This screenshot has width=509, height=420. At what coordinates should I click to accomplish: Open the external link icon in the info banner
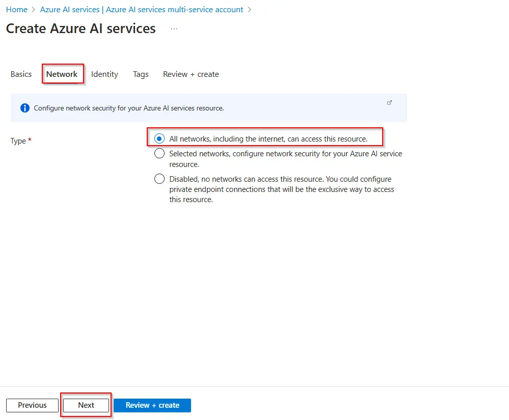[390, 102]
